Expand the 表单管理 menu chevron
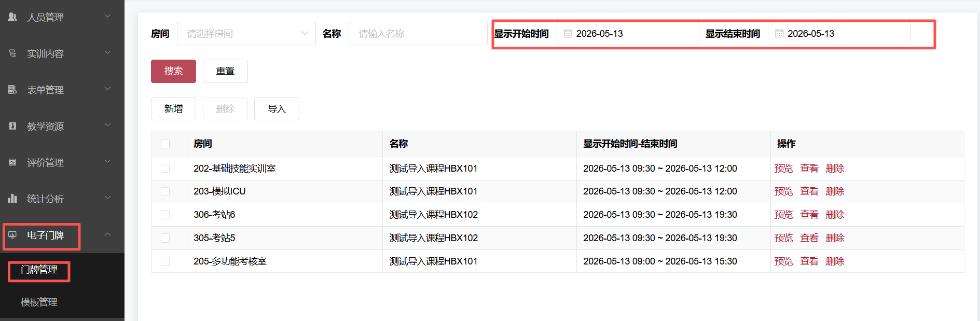Screen dimensions: 980x321 (108, 89)
